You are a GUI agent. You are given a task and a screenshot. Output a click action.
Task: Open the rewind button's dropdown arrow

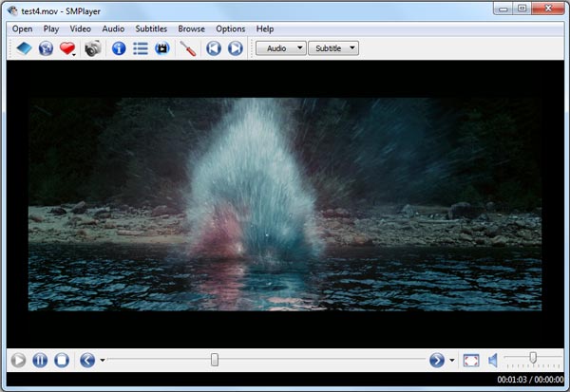tap(103, 361)
